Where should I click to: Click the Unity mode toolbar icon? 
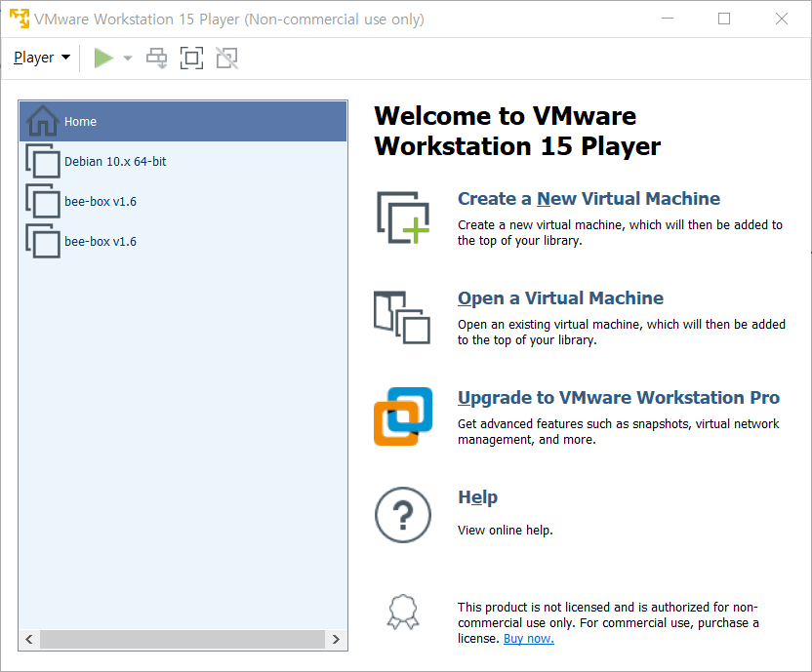click(226, 58)
